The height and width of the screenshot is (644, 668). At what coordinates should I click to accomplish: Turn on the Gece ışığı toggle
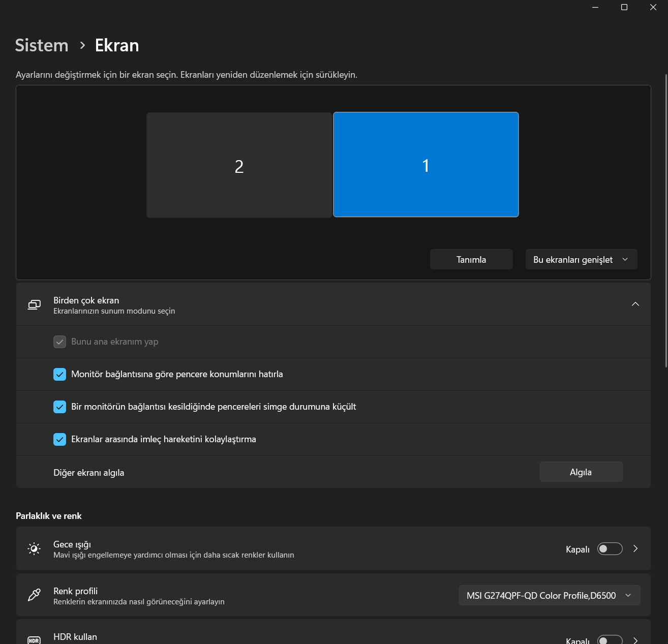coord(610,549)
